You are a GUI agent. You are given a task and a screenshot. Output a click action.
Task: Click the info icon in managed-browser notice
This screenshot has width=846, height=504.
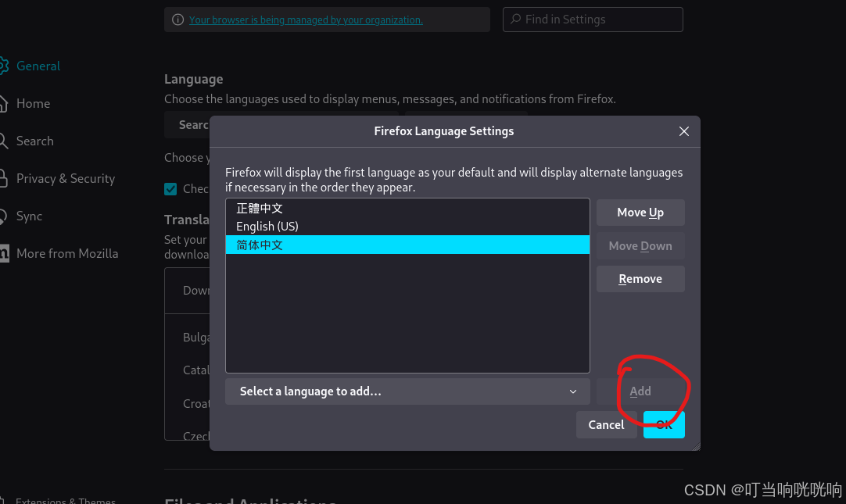click(x=177, y=20)
